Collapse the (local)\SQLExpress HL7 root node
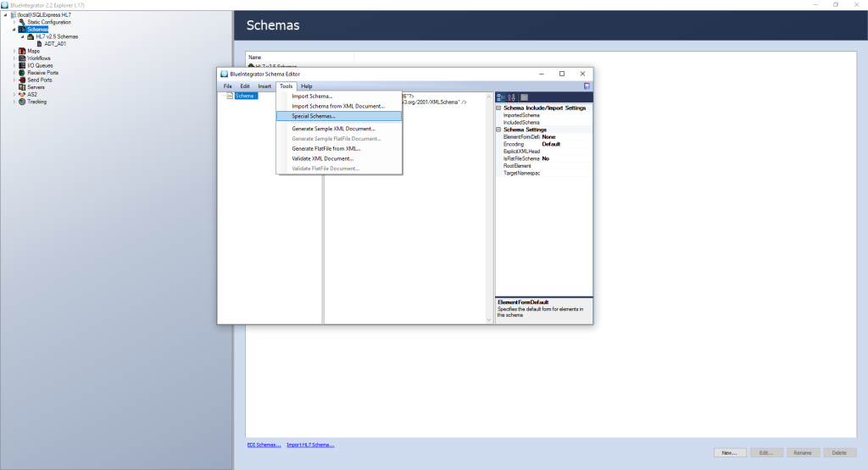Screen dimensions: 868x470 tap(6, 15)
